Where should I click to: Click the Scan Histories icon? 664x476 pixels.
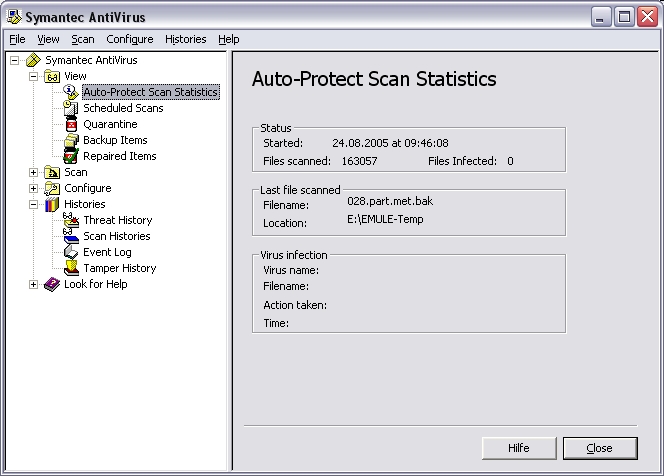tap(71, 236)
